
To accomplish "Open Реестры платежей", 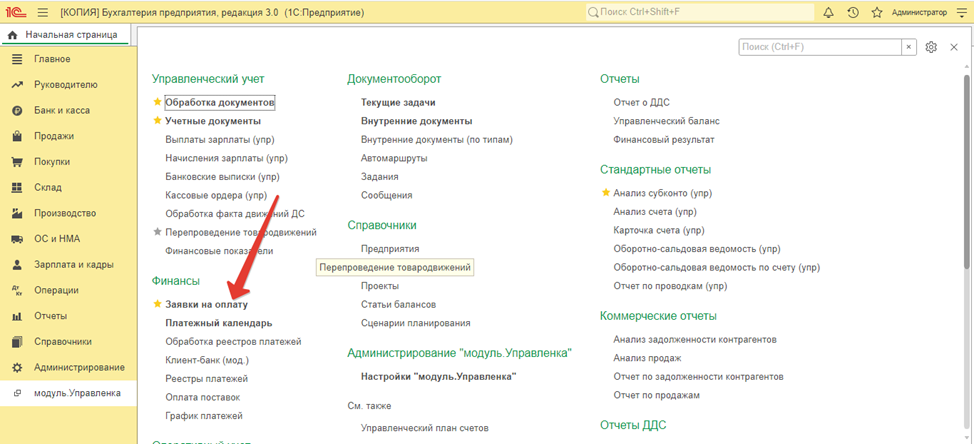I will click(x=207, y=378).
